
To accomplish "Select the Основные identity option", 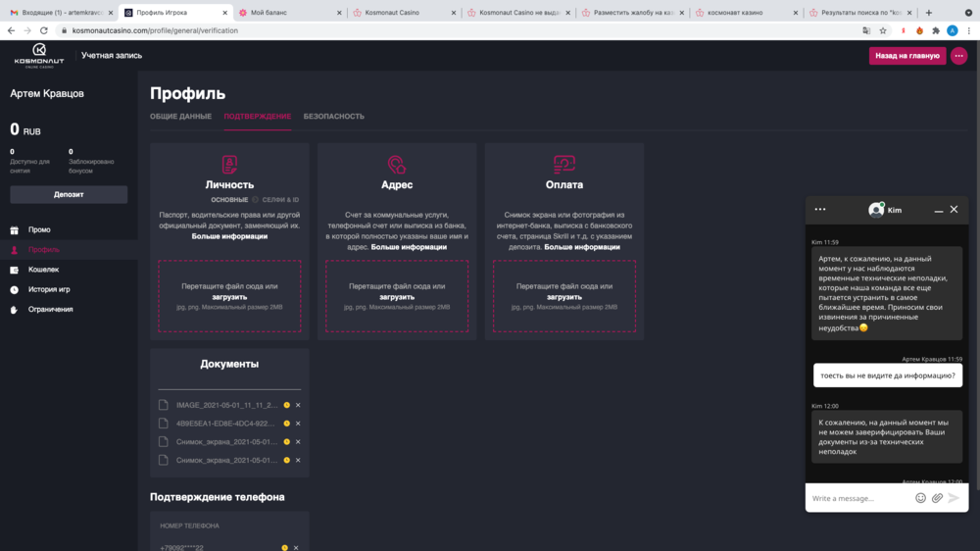I will pos(229,200).
